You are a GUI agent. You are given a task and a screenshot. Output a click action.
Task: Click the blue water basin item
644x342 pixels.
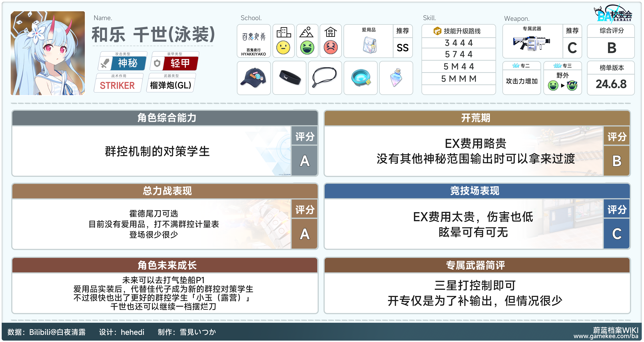[x=360, y=78]
